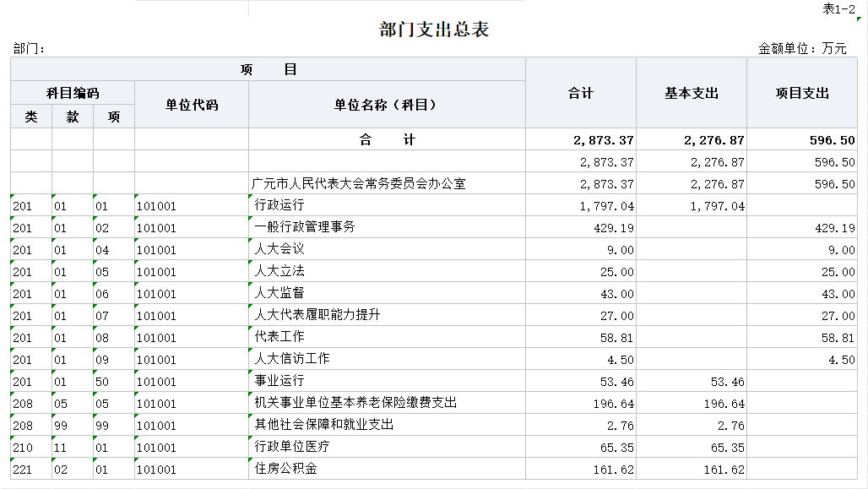The image size is (868, 489).
Task: Select the 其他社会保障和就业支出 cell
Action: pos(324,425)
